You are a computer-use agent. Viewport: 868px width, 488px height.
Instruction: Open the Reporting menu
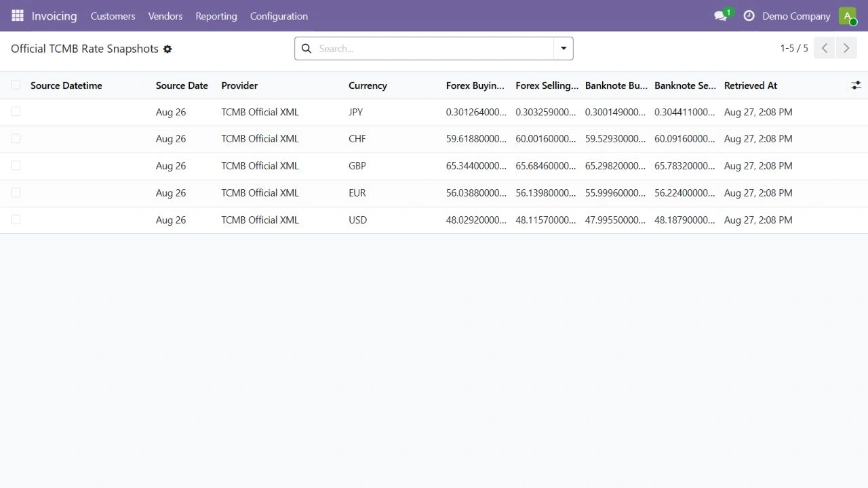[216, 16]
